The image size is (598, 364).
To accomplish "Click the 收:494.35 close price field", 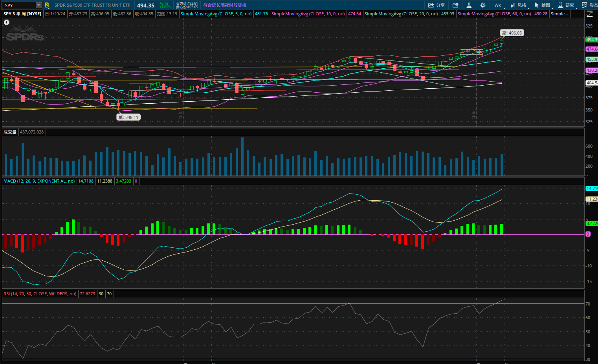I will 144,14.
